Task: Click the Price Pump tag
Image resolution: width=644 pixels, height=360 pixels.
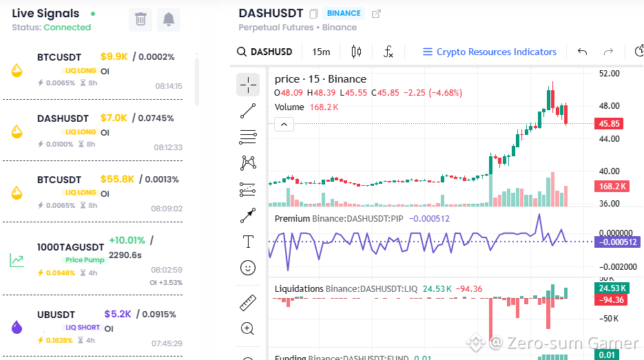Action: point(85,260)
